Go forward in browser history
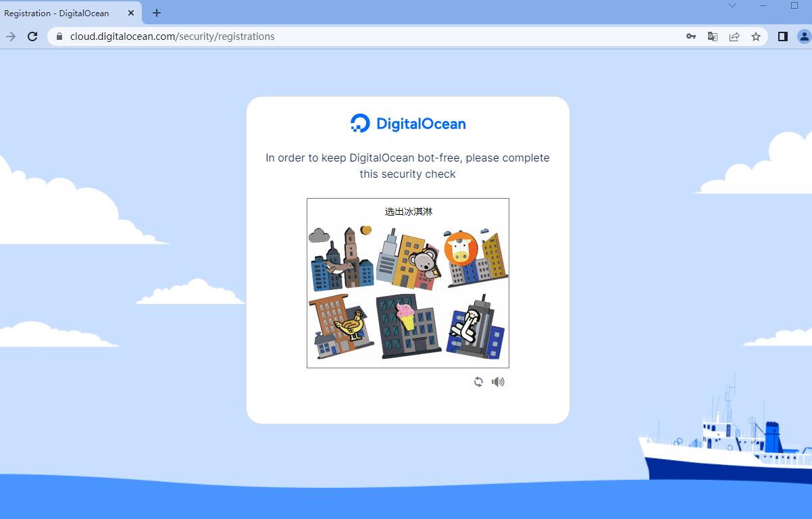The height and width of the screenshot is (519, 812). click(11, 36)
